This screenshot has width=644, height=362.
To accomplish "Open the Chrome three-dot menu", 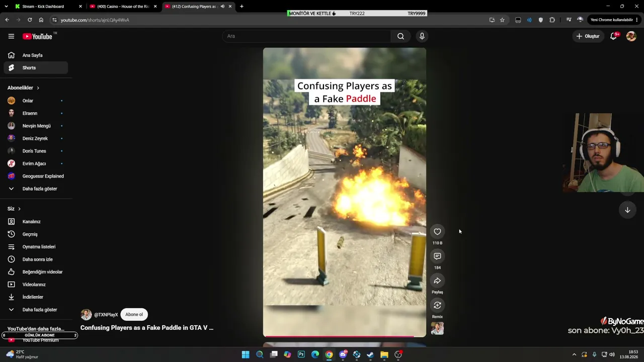I will [637, 20].
